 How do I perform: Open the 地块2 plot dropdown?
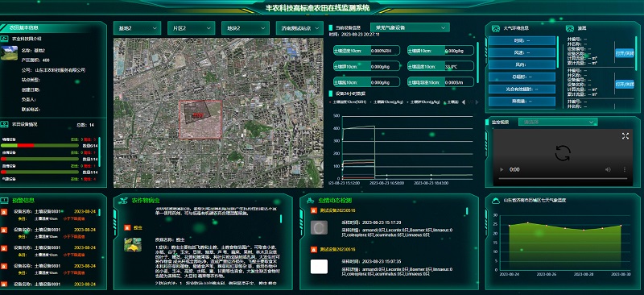[x=246, y=28]
